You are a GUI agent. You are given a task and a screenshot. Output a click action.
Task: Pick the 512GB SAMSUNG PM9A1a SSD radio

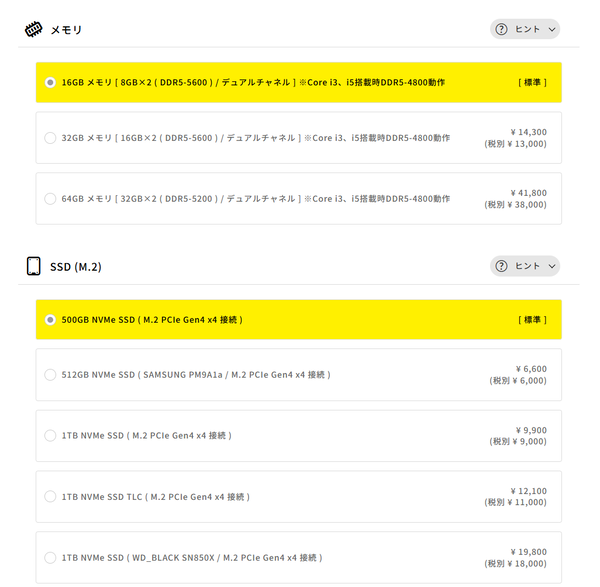click(50, 375)
